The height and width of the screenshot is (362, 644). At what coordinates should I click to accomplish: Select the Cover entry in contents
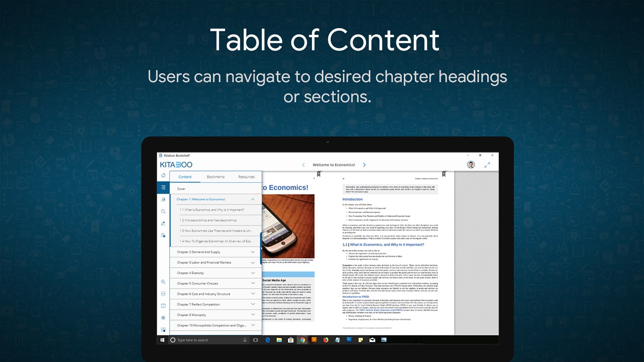pos(181,188)
